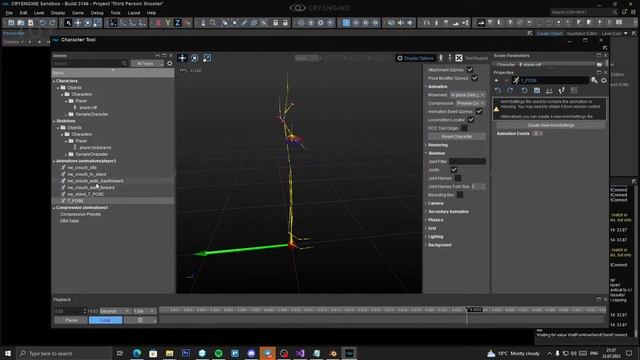The width and height of the screenshot is (640, 360).
Task: Toggle Joints checkbox under Skeleton
Action: click(454, 170)
